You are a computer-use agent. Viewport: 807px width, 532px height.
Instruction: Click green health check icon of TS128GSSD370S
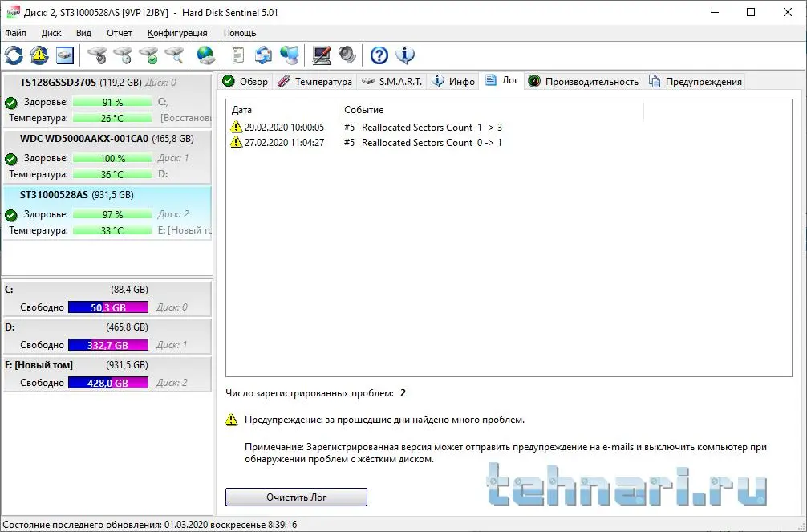(10, 103)
